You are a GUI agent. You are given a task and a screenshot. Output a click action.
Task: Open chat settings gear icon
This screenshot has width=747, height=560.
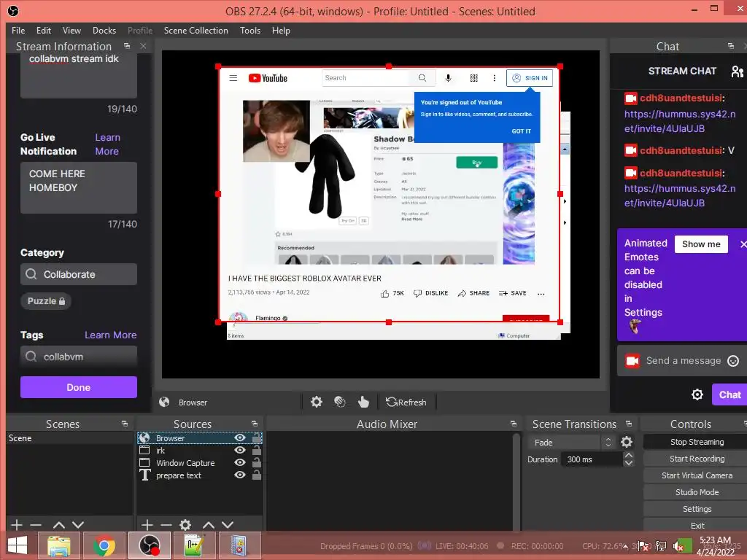tap(697, 394)
